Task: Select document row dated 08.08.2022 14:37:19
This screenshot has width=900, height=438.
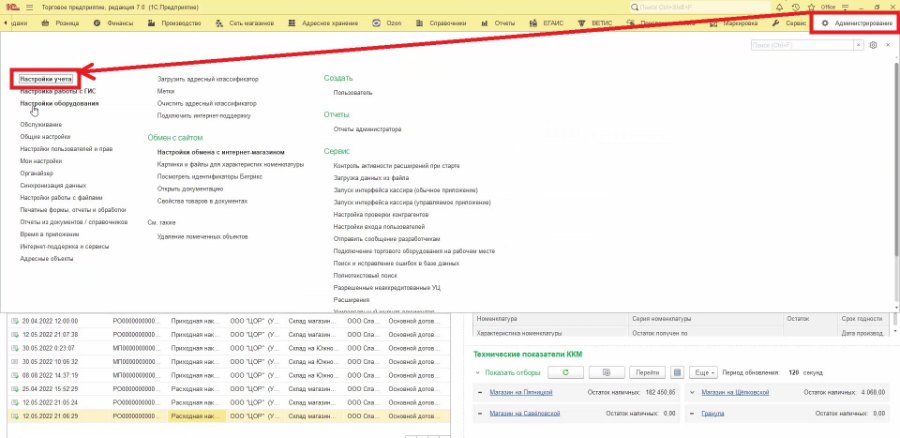Action: (x=229, y=375)
